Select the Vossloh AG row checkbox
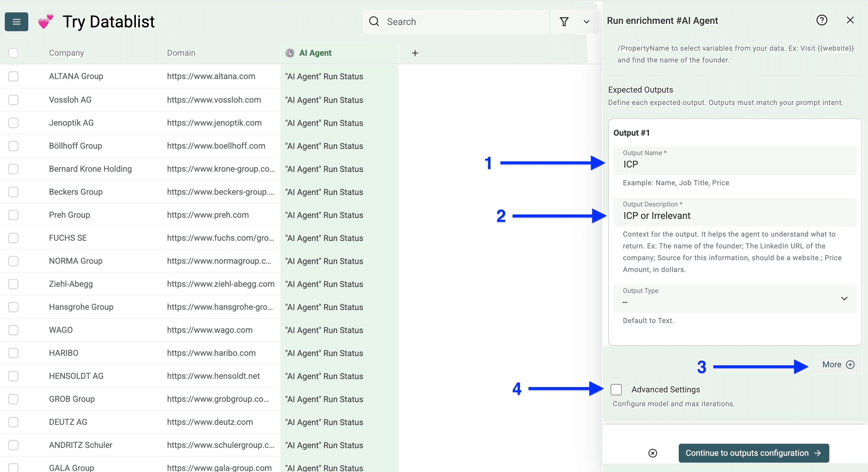The width and height of the screenshot is (868, 472). [13, 100]
